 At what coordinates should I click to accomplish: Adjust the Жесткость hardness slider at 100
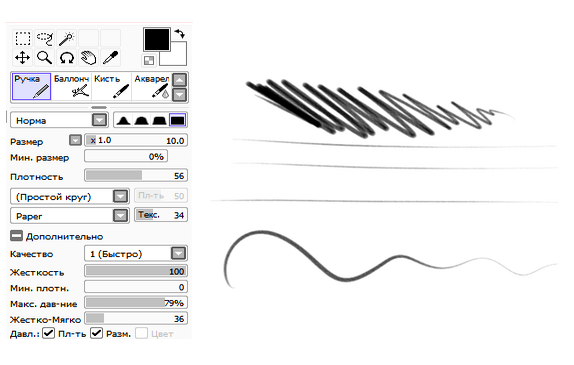point(136,271)
